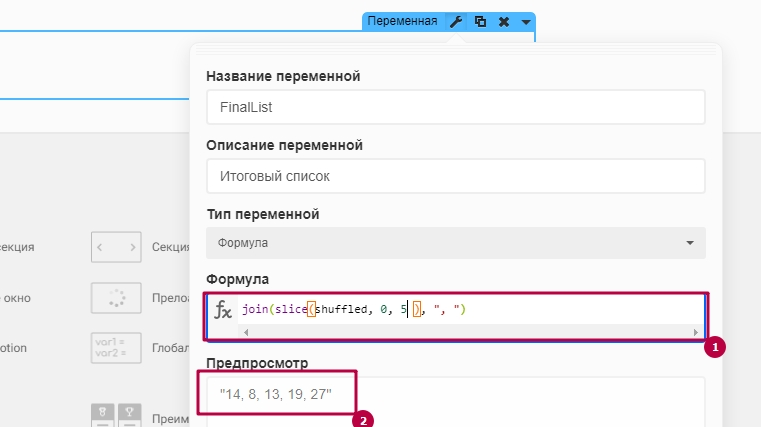
Task: Pick the global variables var1 var2 icon
Action: pos(116,348)
